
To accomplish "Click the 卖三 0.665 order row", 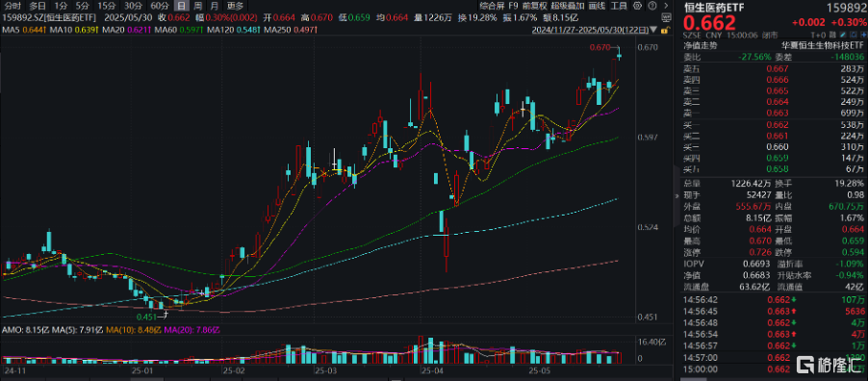I will tap(774, 90).
